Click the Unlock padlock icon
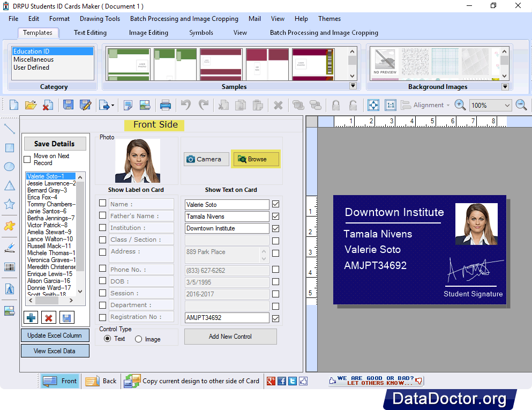532x410 pixels. pyautogui.click(x=353, y=105)
